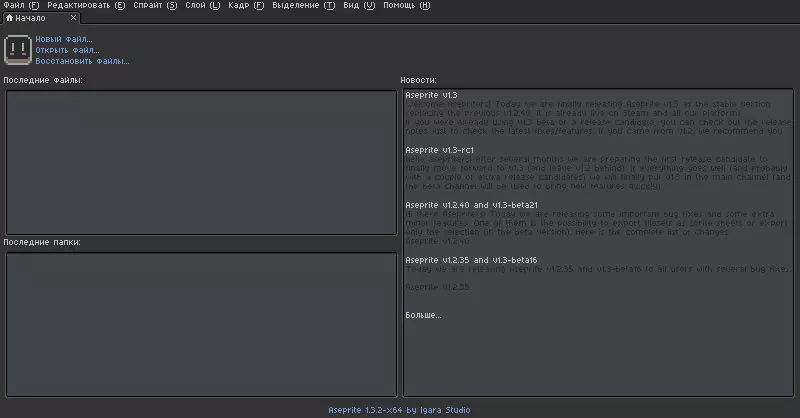Open the Спрайт (S) menu
Screen dimensions: 800x418
tap(155, 5)
